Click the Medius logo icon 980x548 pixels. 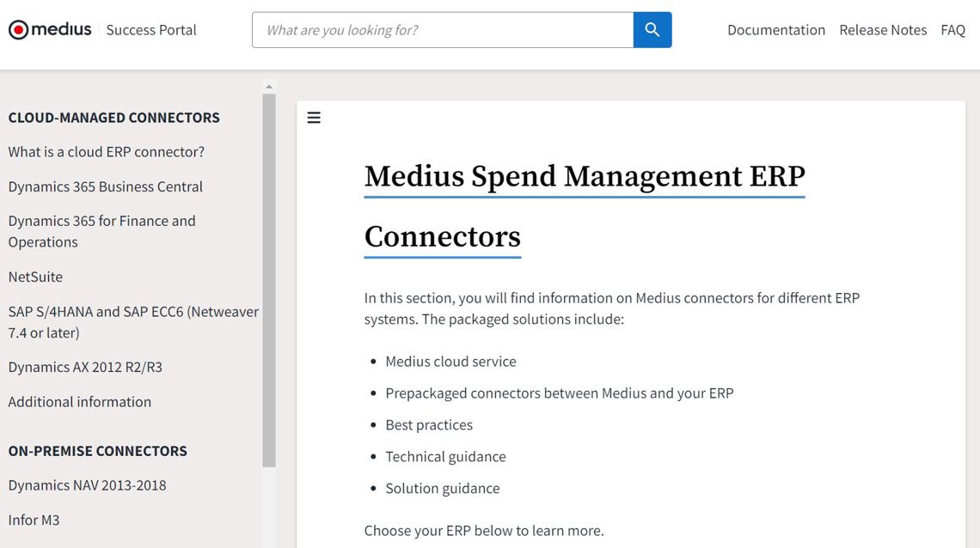(x=19, y=30)
